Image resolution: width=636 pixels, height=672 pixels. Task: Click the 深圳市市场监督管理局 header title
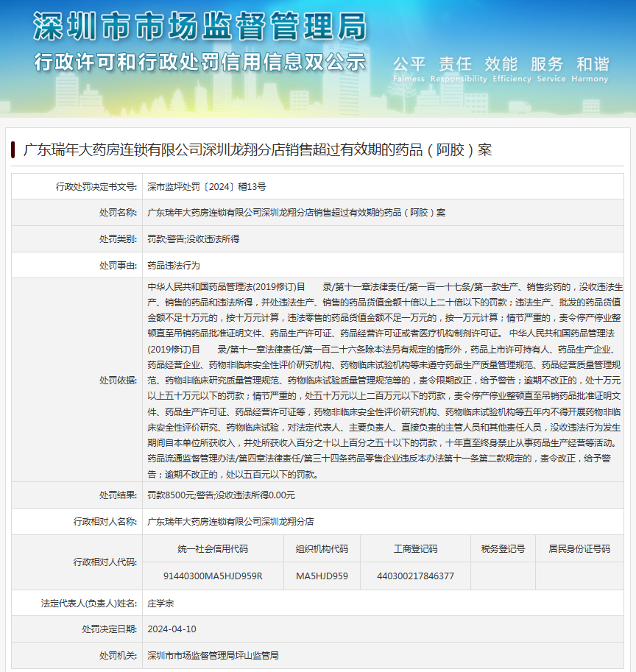(x=200, y=26)
